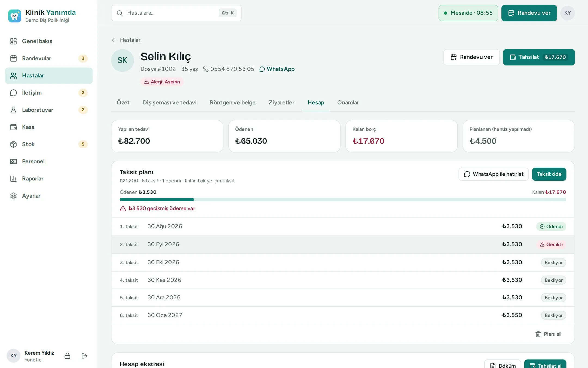This screenshot has width=588, height=368.
Task: Click the Ödendi badge on 1. taksit
Action: [551, 227]
